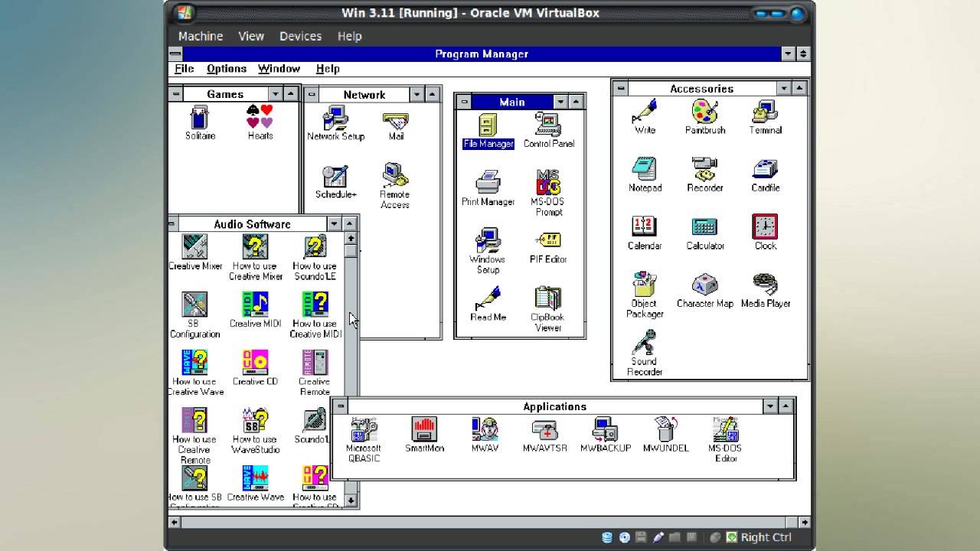Image resolution: width=980 pixels, height=551 pixels.
Task: Open the VirtualBox Help menu
Action: (349, 36)
